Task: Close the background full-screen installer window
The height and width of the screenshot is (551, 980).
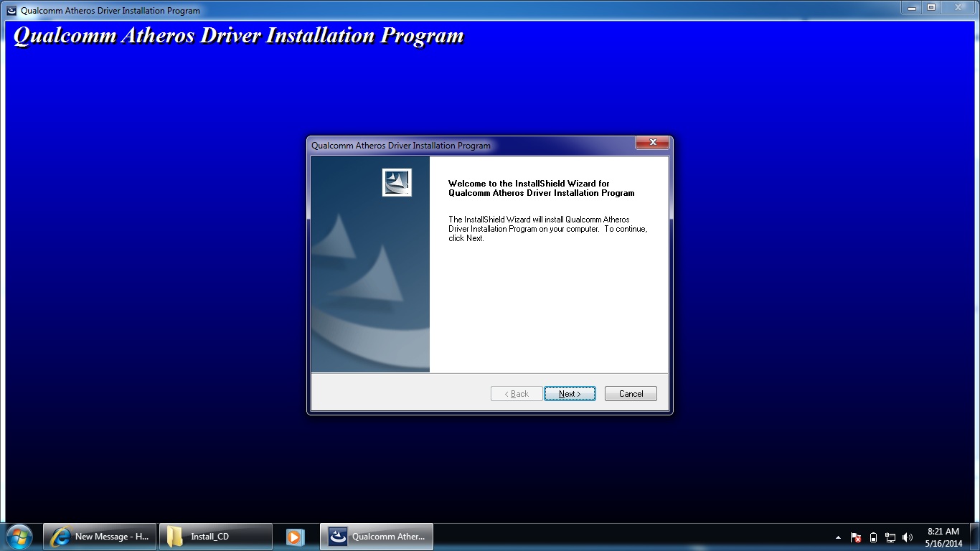Action: 958,7
